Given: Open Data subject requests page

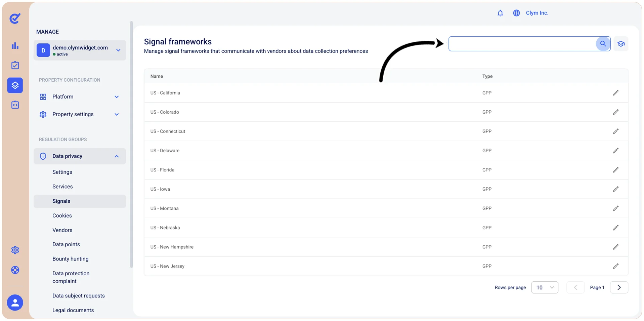Looking at the screenshot, I should click(79, 296).
